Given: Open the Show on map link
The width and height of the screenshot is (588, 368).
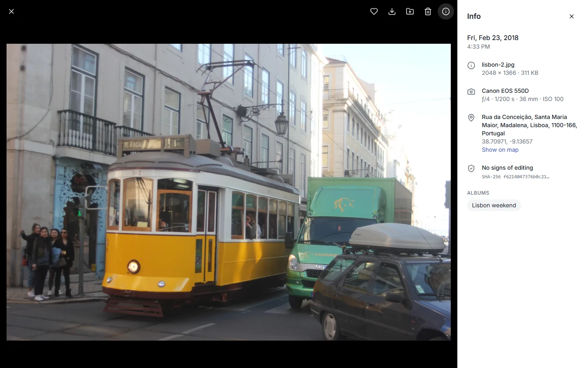Looking at the screenshot, I should click(x=500, y=150).
